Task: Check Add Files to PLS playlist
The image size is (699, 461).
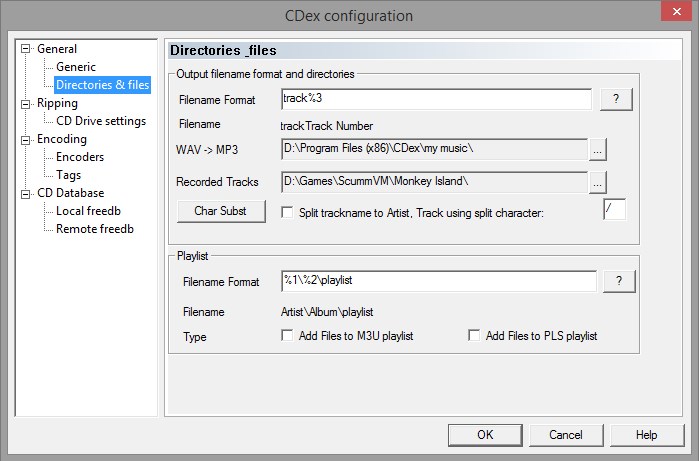Action: click(x=475, y=336)
